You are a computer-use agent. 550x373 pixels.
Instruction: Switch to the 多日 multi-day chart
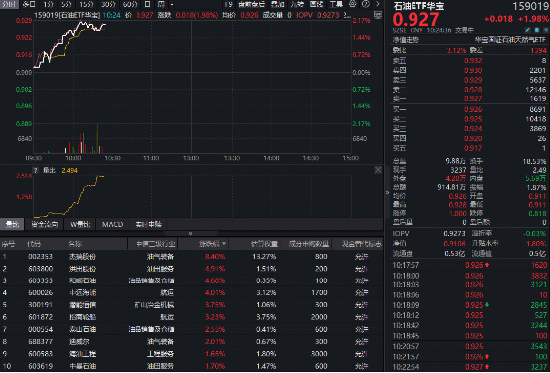coord(29,4)
